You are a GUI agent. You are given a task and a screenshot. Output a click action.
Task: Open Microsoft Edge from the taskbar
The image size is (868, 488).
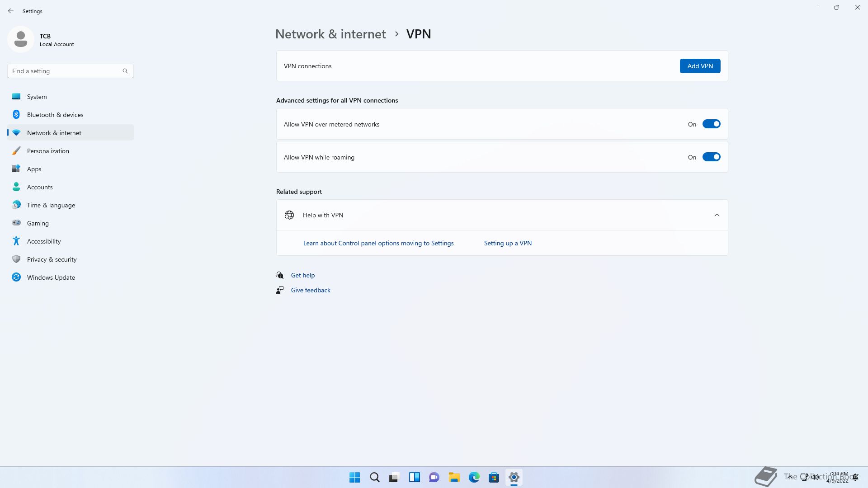coord(474,477)
